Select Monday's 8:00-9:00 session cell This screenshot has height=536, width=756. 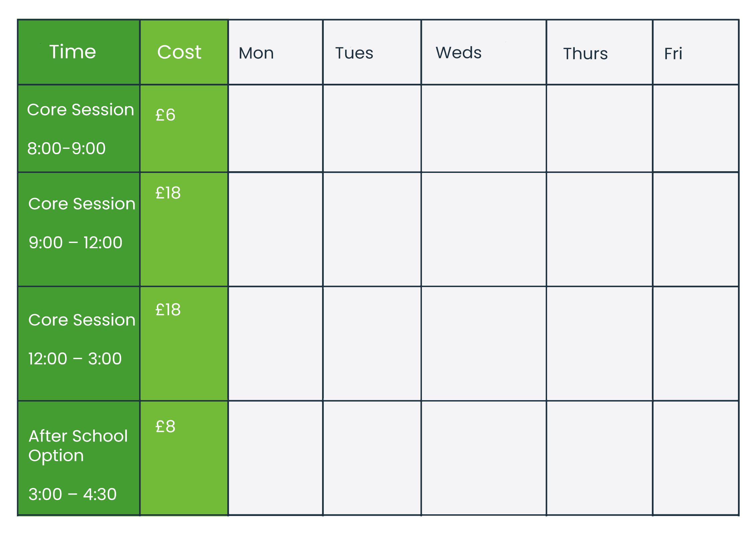pos(276,128)
